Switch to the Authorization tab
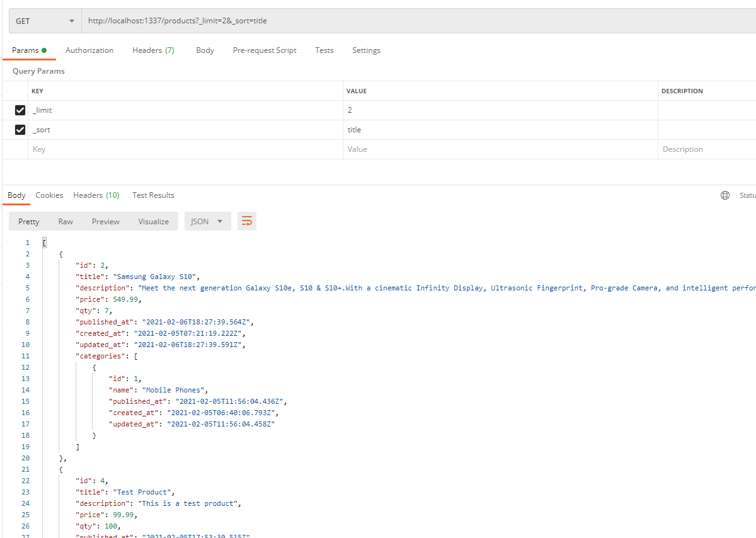This screenshot has height=538, width=756. click(x=89, y=50)
